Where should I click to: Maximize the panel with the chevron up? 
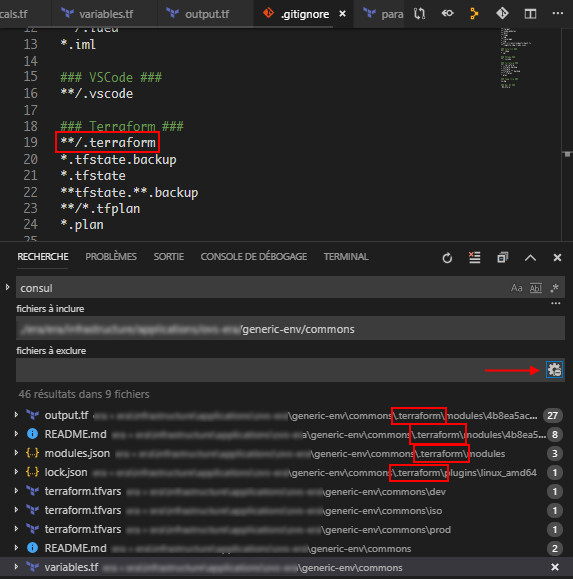coord(530,257)
